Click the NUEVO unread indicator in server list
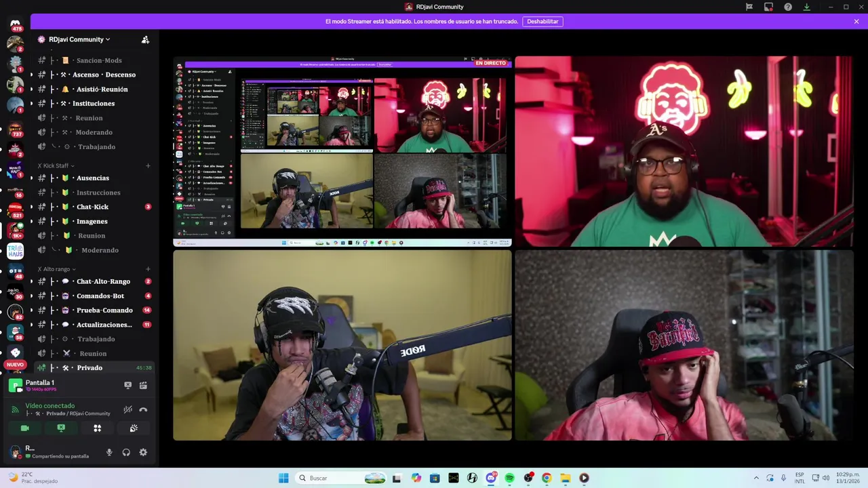Viewport: 868px width, 488px height. pos(15,365)
